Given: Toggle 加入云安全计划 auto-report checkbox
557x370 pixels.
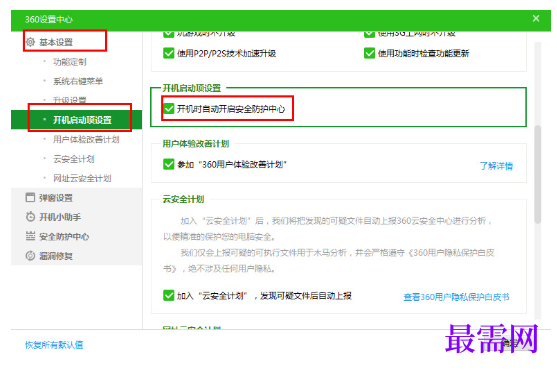Looking at the screenshot, I should click(168, 295).
